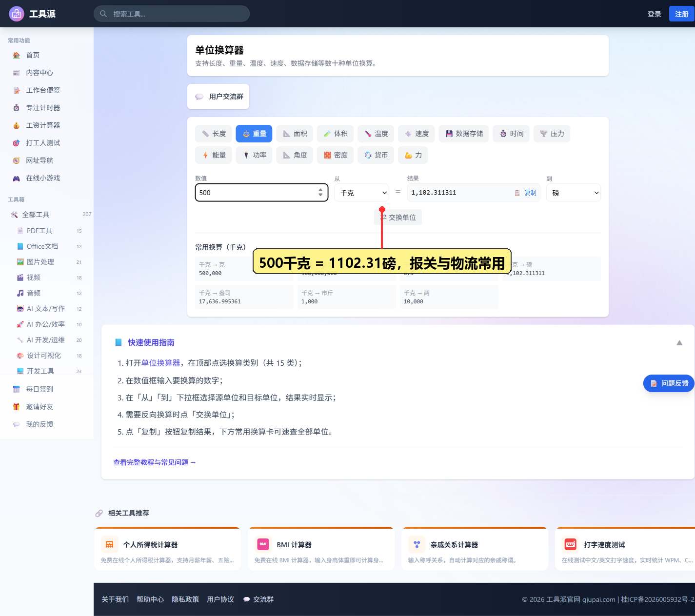This screenshot has width=695, height=616.
Task: Open the AI 办公/效率 category
Action: pyautogui.click(x=49, y=324)
